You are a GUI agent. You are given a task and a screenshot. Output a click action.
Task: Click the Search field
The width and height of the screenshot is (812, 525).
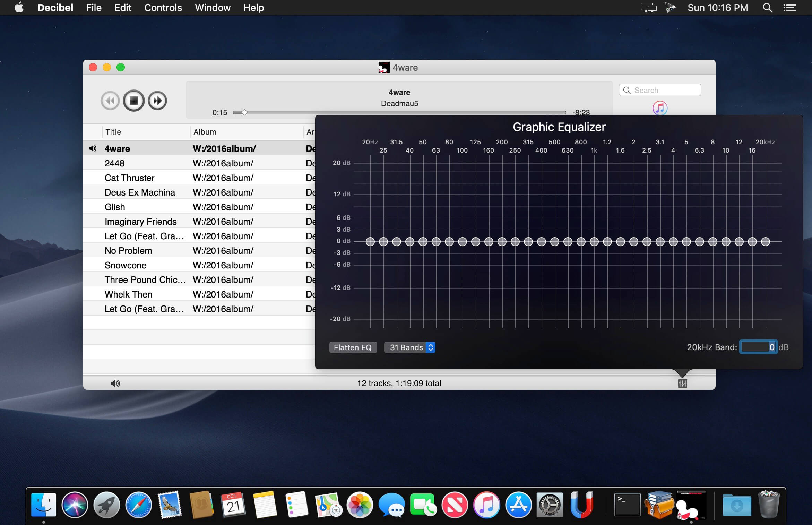(660, 90)
